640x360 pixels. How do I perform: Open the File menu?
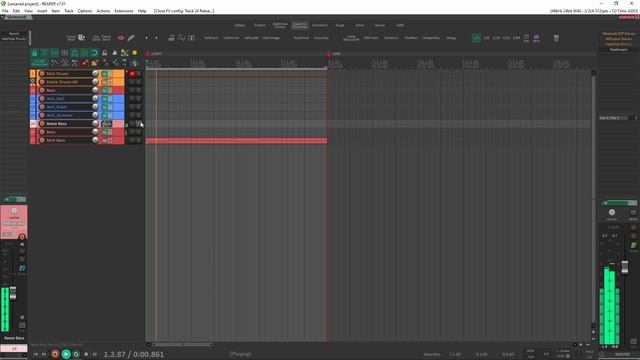click(5, 11)
